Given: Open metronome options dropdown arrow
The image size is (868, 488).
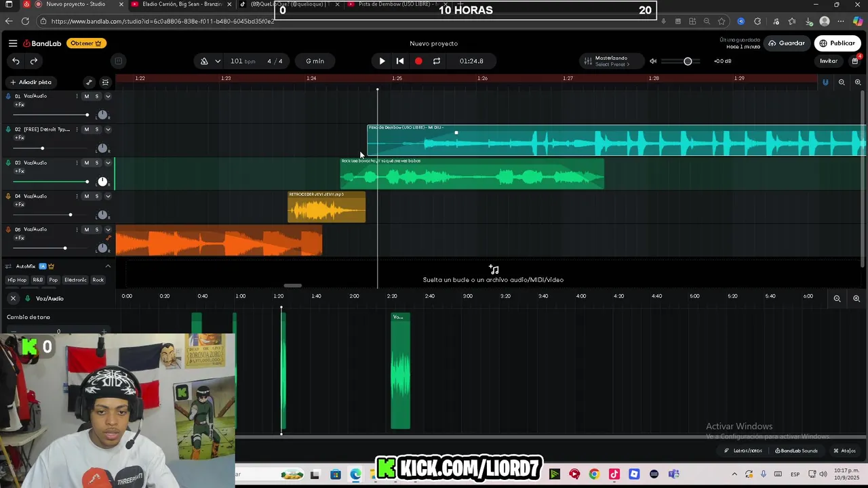Looking at the screenshot, I should 218,61.
